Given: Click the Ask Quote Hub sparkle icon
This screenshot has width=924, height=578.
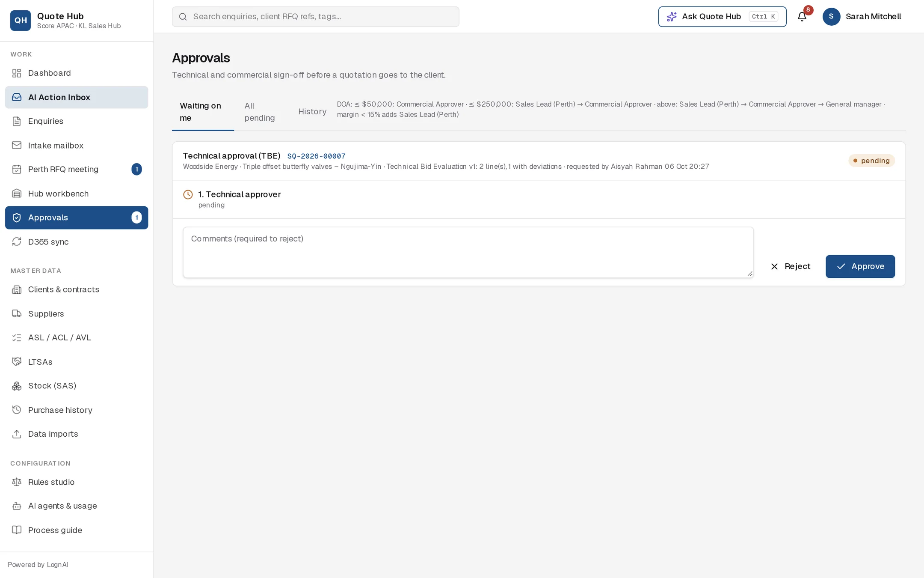Looking at the screenshot, I should 672,17.
